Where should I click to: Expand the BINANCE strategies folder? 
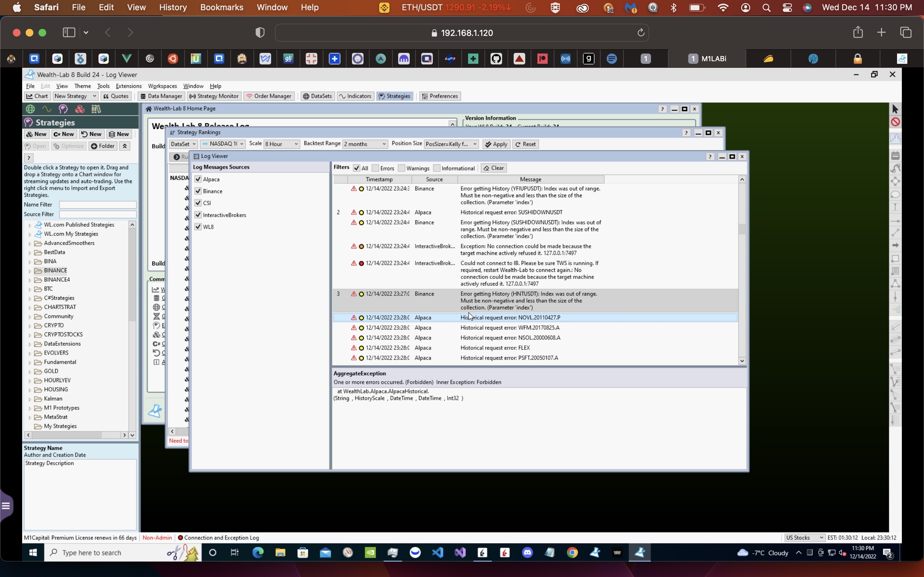(x=30, y=271)
